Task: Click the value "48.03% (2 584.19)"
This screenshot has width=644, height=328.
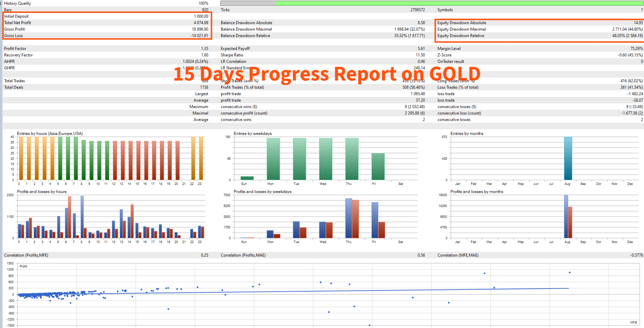Action: click(628, 36)
